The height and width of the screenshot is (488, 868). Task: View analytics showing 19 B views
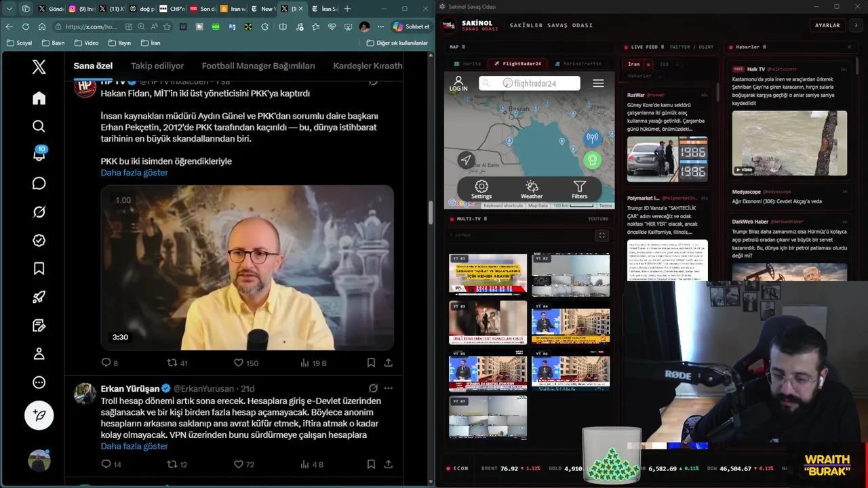pyautogui.click(x=313, y=363)
